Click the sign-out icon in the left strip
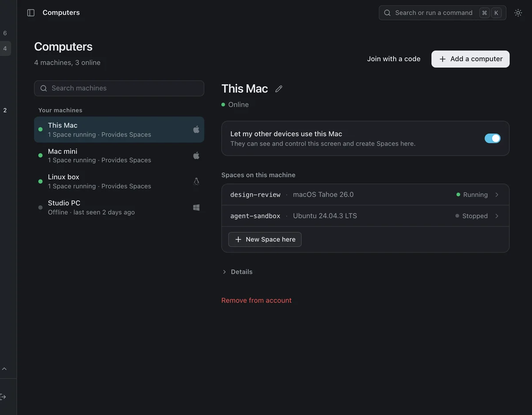This screenshot has height=415, width=532. 3,397
